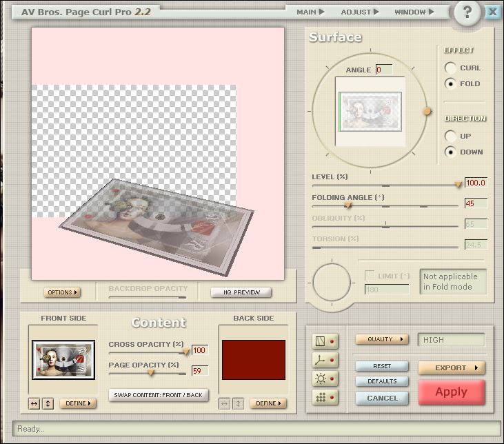Click the CANCEL button
Screen dimensions: 504x444
(x=382, y=398)
